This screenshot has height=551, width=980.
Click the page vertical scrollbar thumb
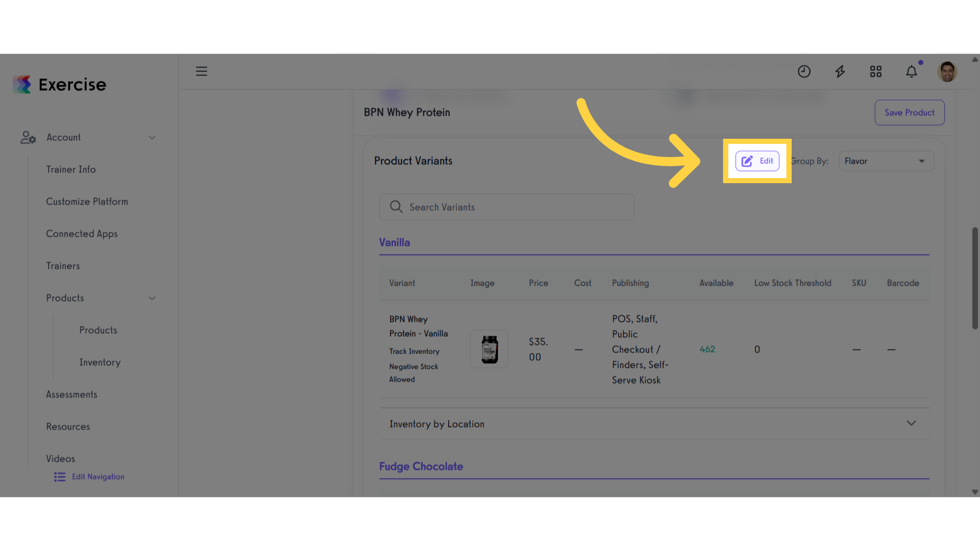tap(975, 278)
